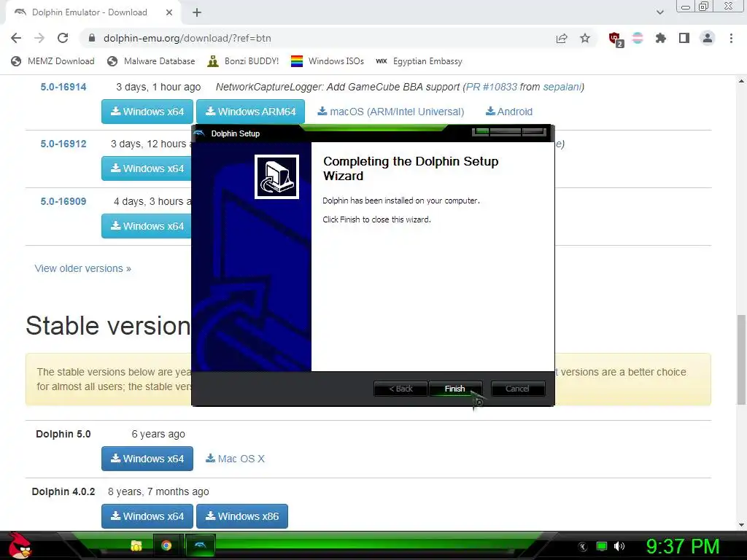Click Finish in the Dolphin Setup wizard
The image size is (747, 560).
(455, 389)
